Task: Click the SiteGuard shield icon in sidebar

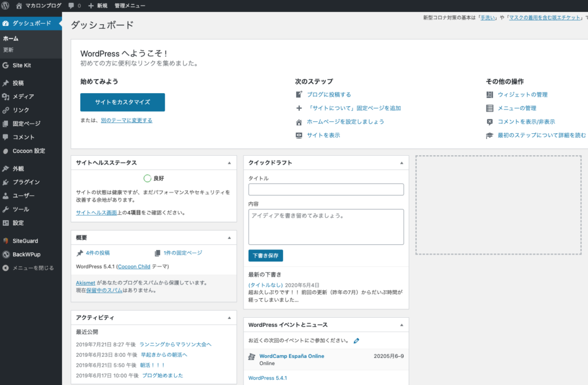Action: (6, 241)
